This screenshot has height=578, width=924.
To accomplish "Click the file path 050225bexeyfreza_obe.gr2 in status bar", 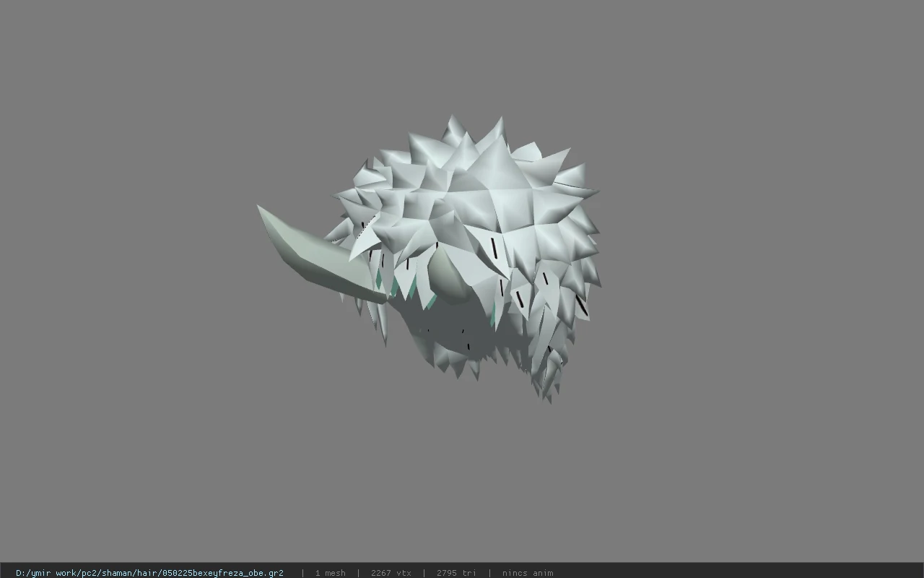I will point(149,573).
